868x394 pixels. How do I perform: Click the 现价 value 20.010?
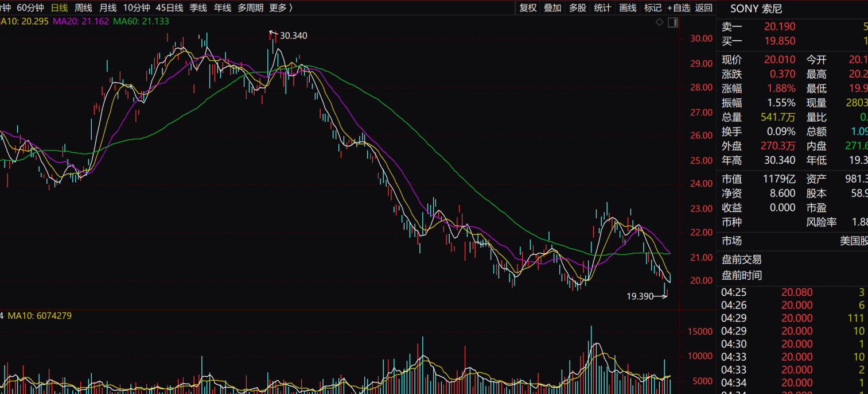click(780, 60)
